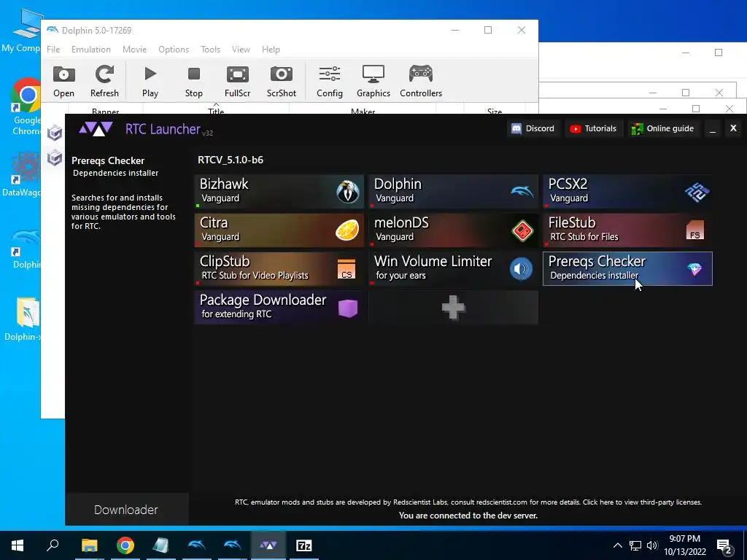
Task: Click the Refresh toolbar icon in Dolphin
Action: [104, 81]
